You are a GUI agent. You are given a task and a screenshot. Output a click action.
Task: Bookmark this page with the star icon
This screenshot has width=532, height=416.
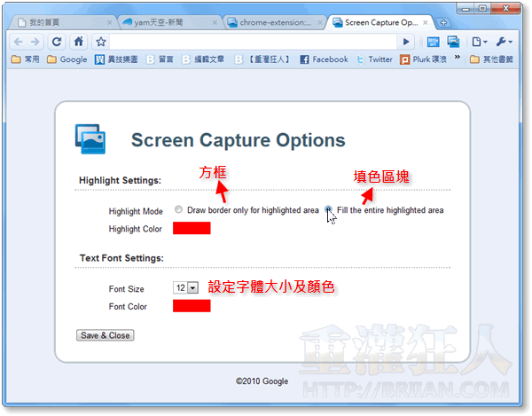tap(102, 42)
